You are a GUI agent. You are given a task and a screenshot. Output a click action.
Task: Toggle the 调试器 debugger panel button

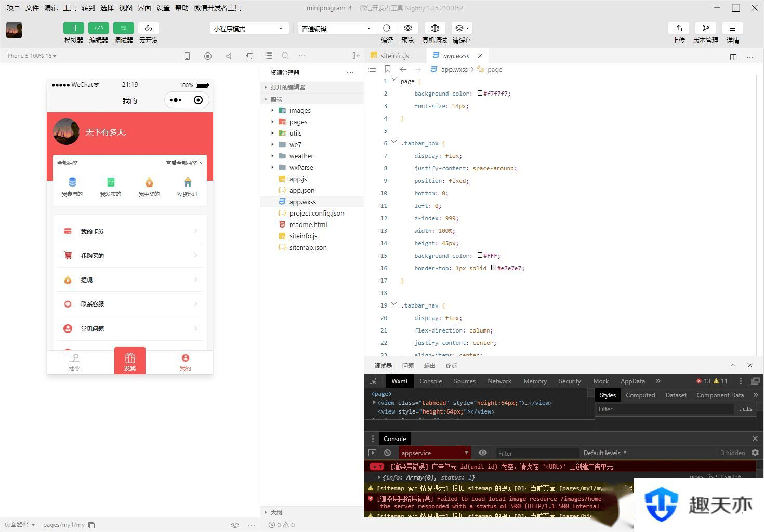pyautogui.click(x=124, y=28)
